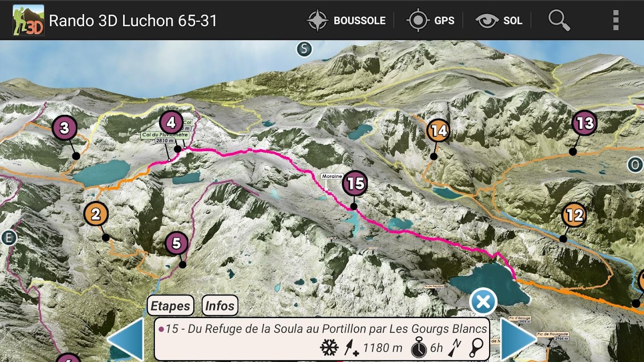Switch to the Etapes tab

[170, 306]
